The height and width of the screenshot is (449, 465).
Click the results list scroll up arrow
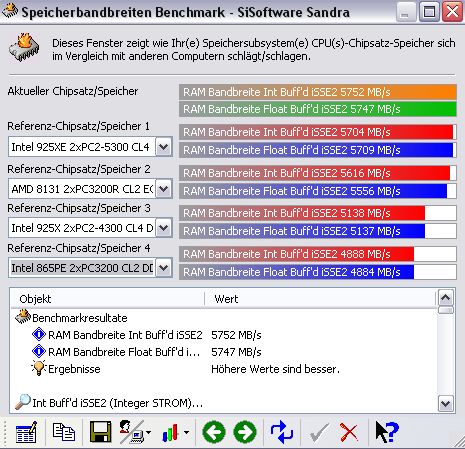point(446,298)
